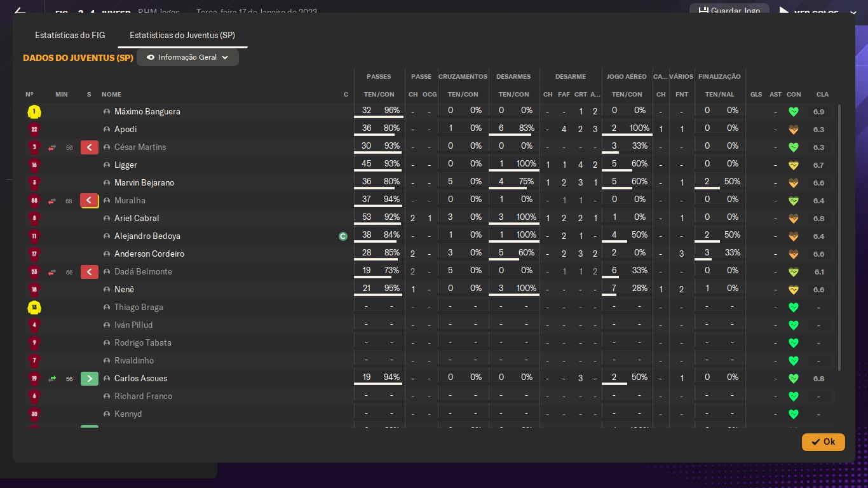
Task: Open player Alejandro Bedoya
Action: click(x=147, y=236)
